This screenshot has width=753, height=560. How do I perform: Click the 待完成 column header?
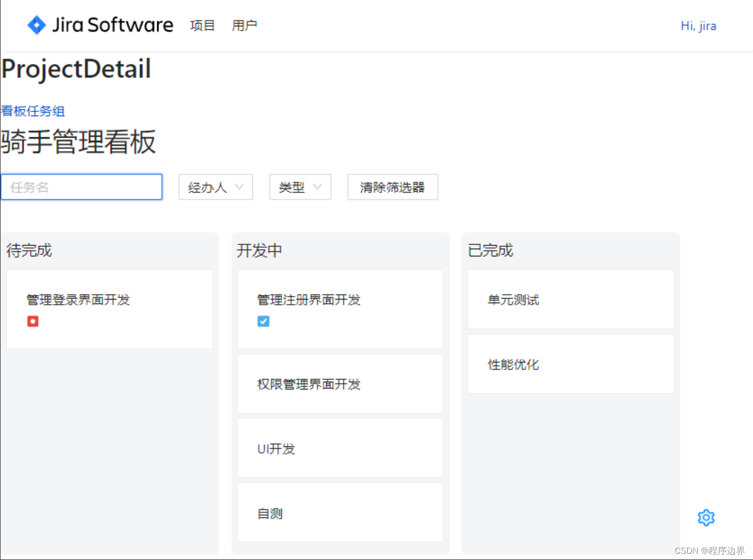click(x=29, y=250)
